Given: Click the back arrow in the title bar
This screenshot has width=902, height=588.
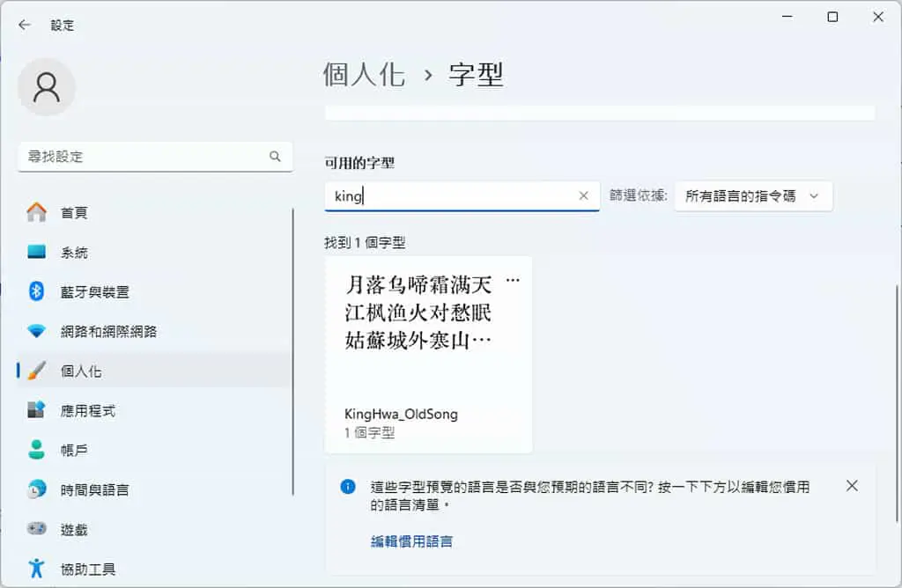Looking at the screenshot, I should 24,25.
